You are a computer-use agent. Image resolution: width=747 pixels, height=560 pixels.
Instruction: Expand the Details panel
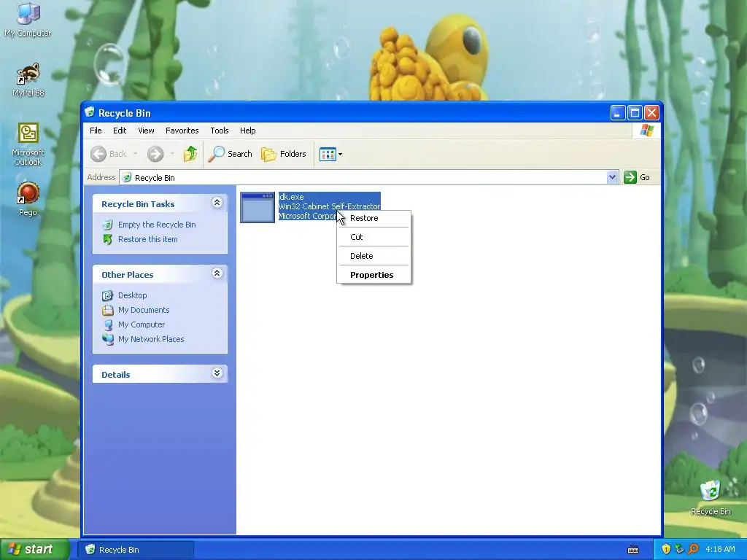coord(217,373)
